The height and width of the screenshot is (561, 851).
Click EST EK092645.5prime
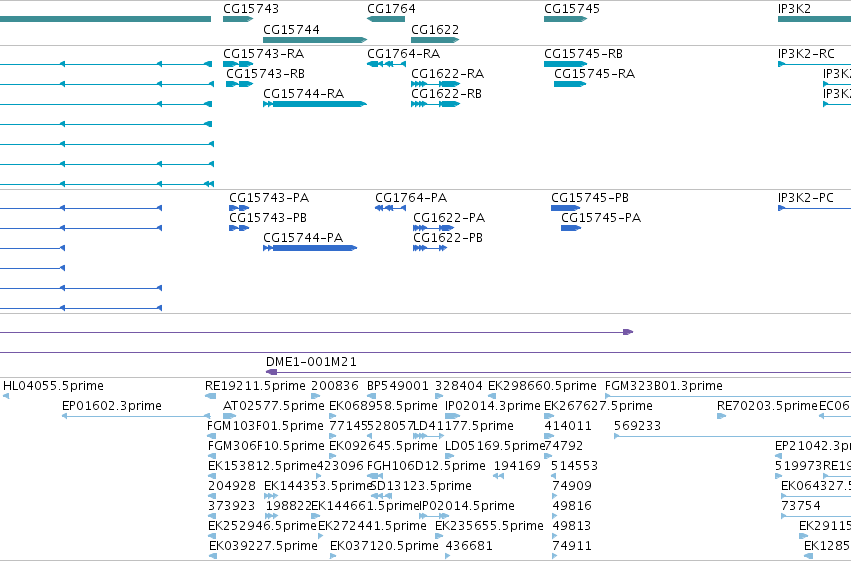pyautogui.click(x=383, y=446)
